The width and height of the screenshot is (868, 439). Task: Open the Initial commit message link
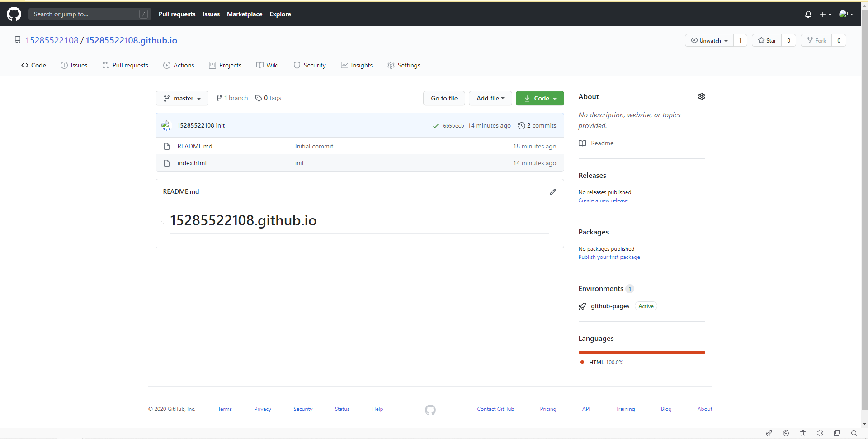(314, 146)
